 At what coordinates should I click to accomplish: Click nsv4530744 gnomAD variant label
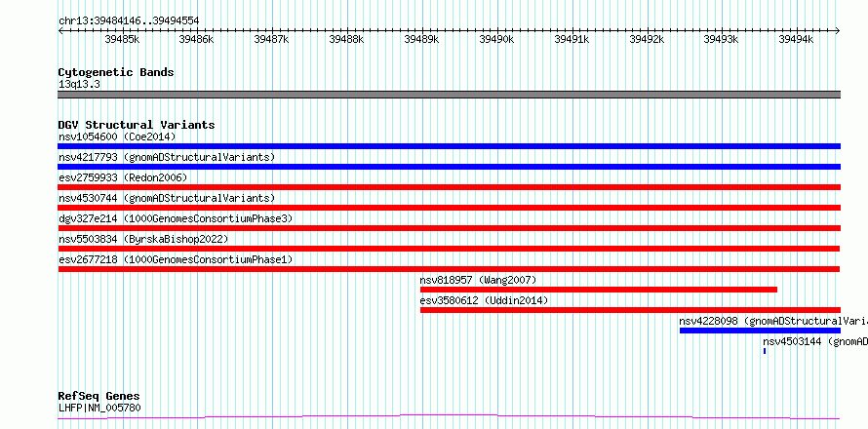pos(167,198)
